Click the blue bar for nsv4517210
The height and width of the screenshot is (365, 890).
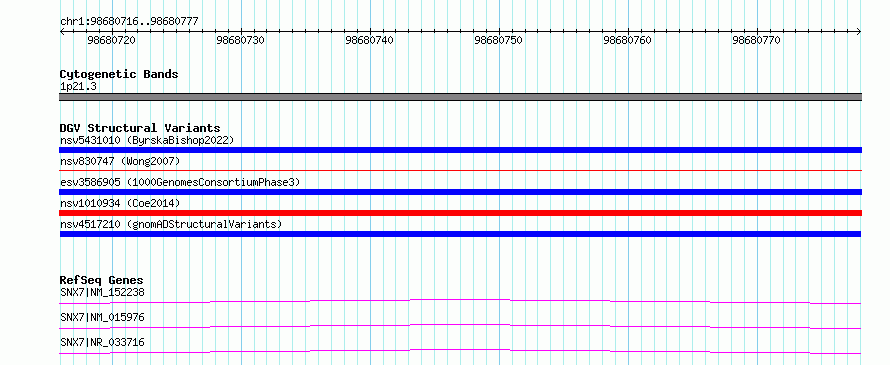point(460,234)
